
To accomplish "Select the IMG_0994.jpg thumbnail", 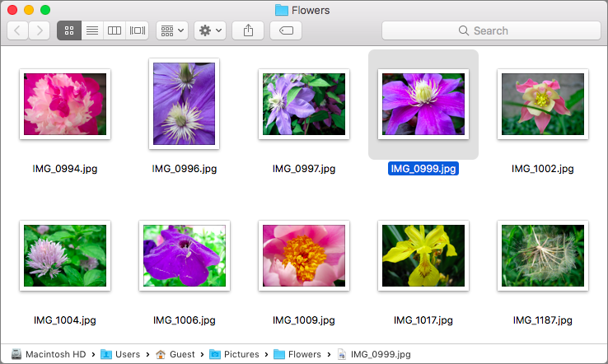I will [65, 105].
